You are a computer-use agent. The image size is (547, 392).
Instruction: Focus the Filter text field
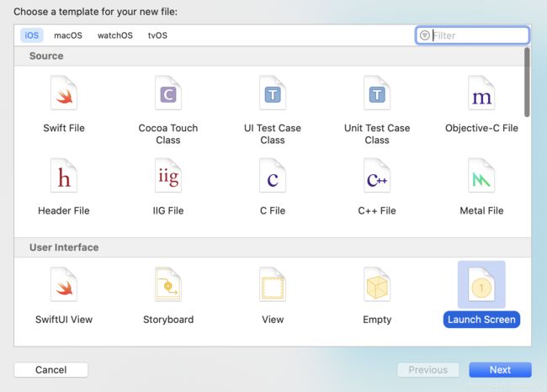click(x=472, y=35)
